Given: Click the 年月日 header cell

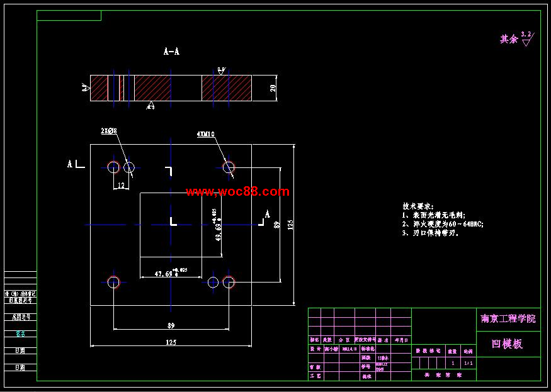Looking at the screenshot, I should click(401, 340).
